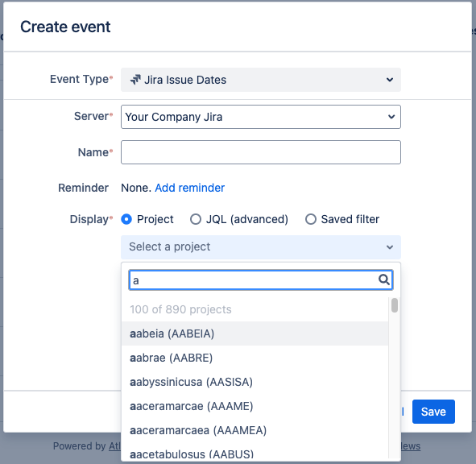Collapse the Select a project dropdown
The image size is (476, 464).
tap(261, 246)
